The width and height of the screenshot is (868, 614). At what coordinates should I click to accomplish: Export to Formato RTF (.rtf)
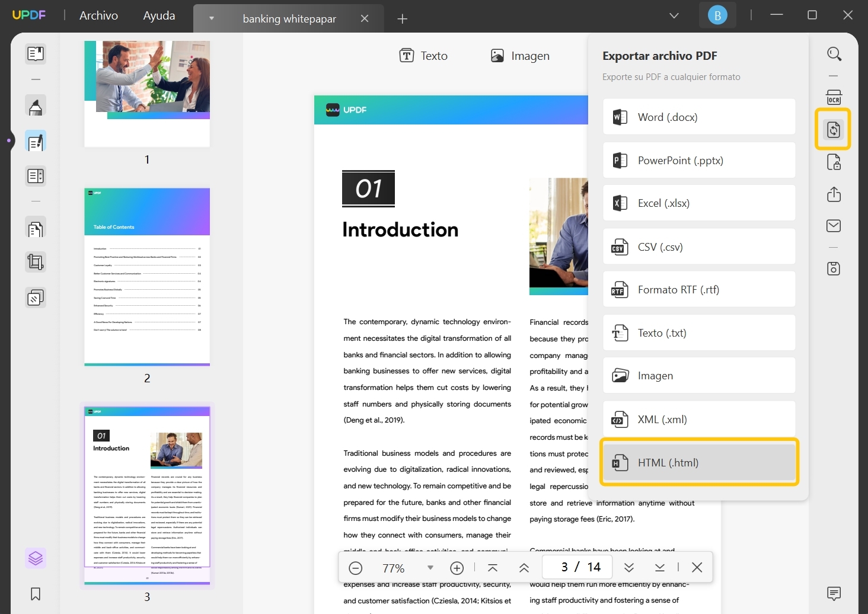coord(699,289)
